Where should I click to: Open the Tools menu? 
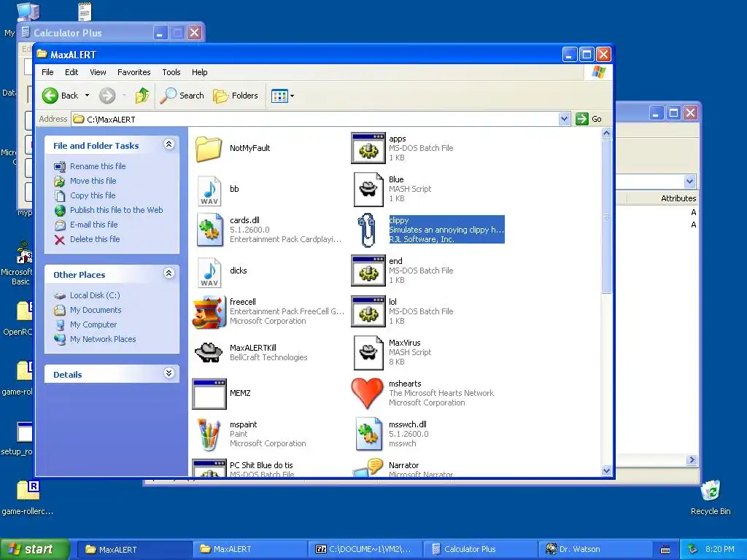(x=171, y=72)
